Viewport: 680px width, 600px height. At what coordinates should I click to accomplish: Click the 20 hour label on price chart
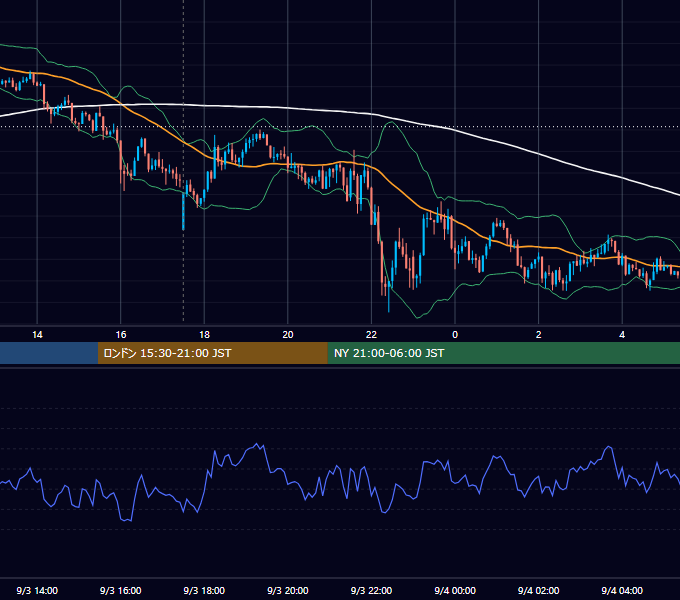pos(288,335)
